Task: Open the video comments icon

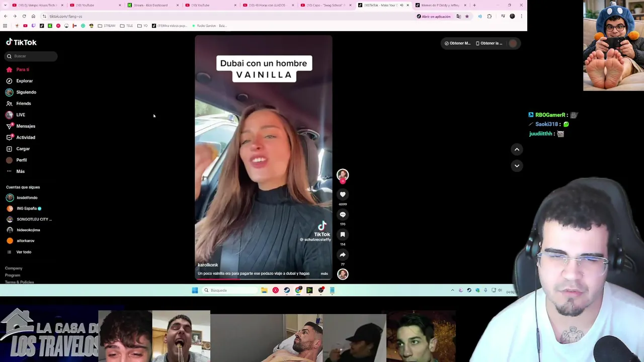Action: 343,215
